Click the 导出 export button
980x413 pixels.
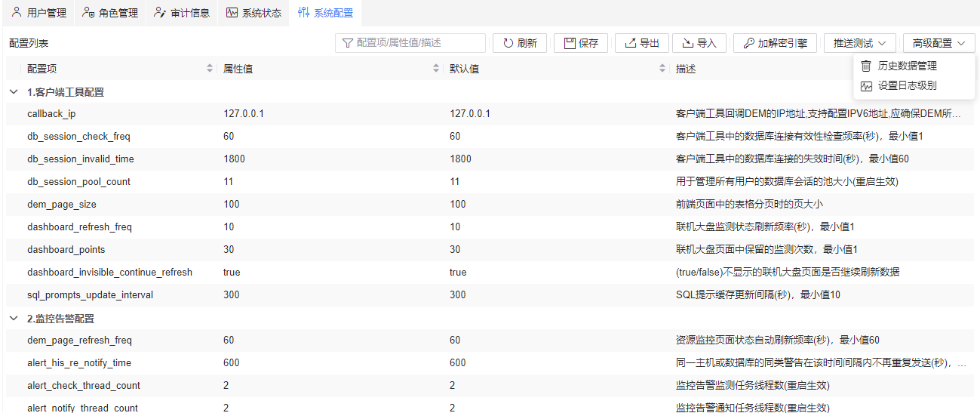[x=642, y=43]
